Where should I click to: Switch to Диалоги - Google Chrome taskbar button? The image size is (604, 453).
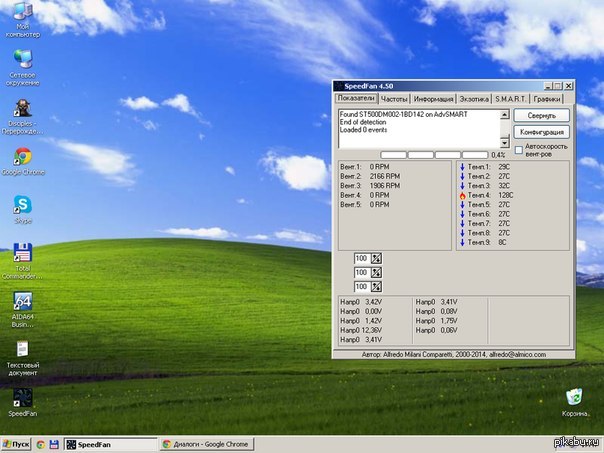tap(207, 445)
